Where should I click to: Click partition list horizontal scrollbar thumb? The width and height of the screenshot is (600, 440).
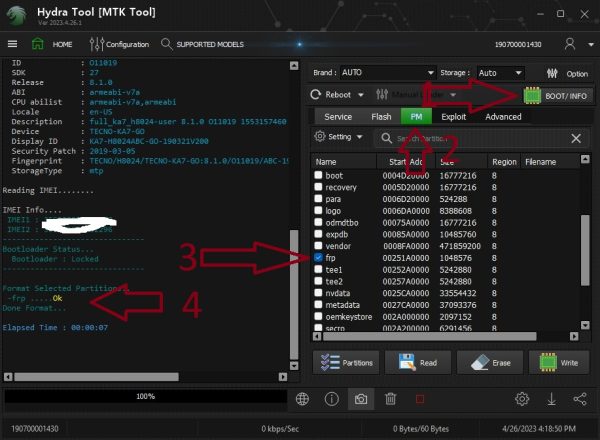point(430,336)
